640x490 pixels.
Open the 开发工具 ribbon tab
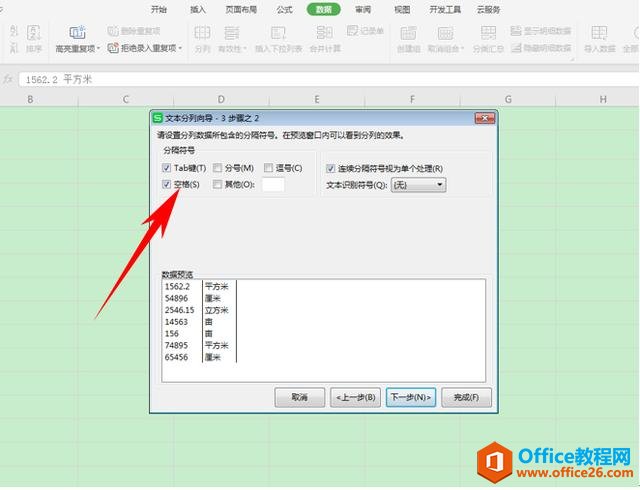[445, 9]
